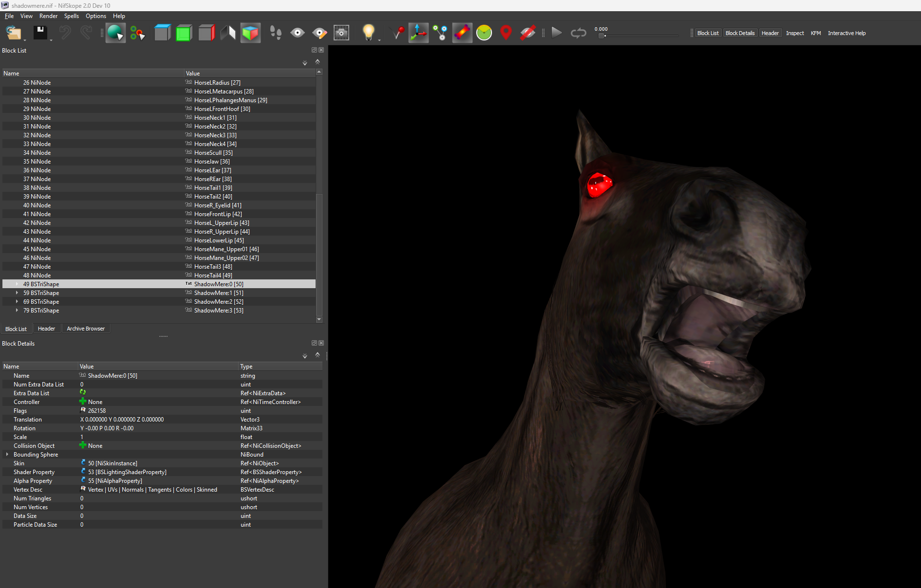This screenshot has height=588, width=921.
Task: Click the KFM toolbar button
Action: coord(816,33)
